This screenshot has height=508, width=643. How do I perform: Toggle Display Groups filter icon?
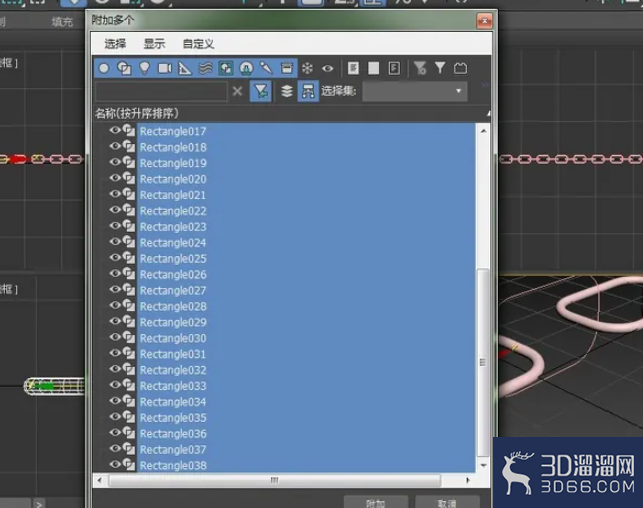[226, 68]
